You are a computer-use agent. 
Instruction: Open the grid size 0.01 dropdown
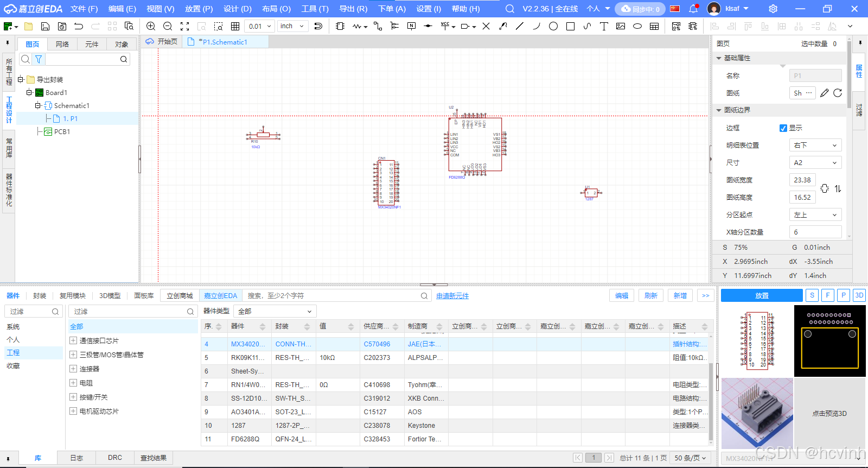coord(259,26)
